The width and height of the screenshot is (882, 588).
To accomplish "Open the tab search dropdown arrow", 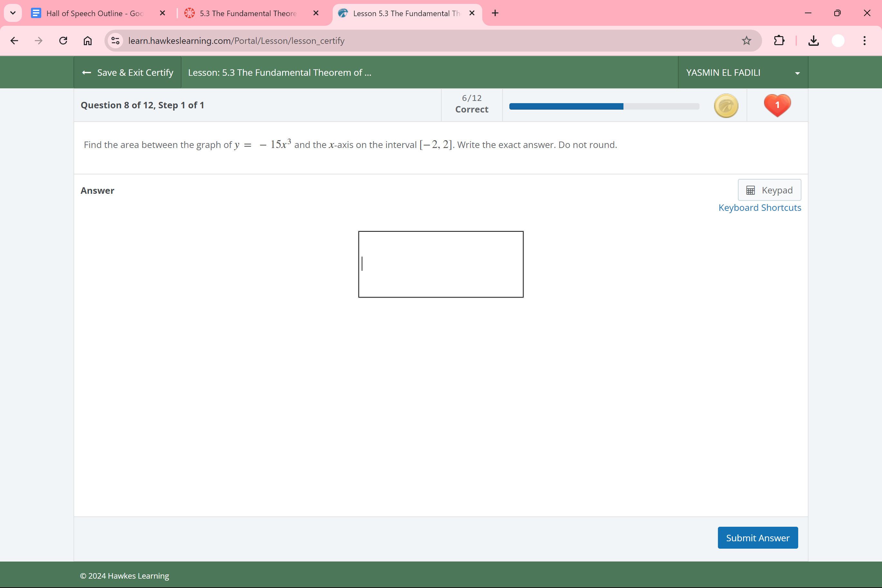I will (13, 13).
